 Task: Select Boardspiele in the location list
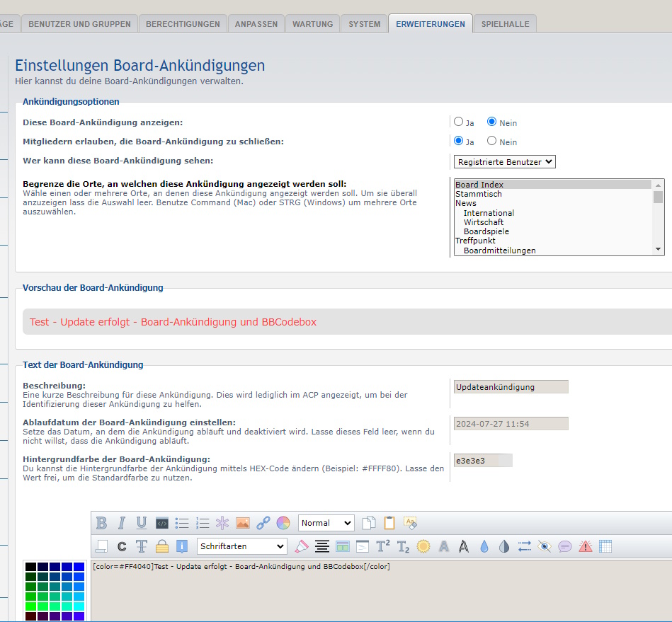tap(553, 231)
